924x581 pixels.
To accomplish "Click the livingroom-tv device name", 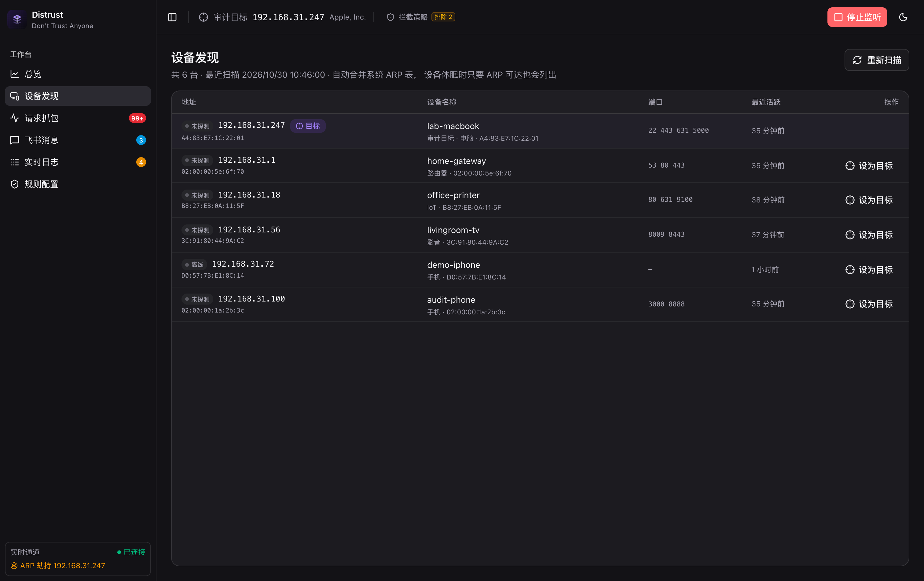I will point(453,230).
